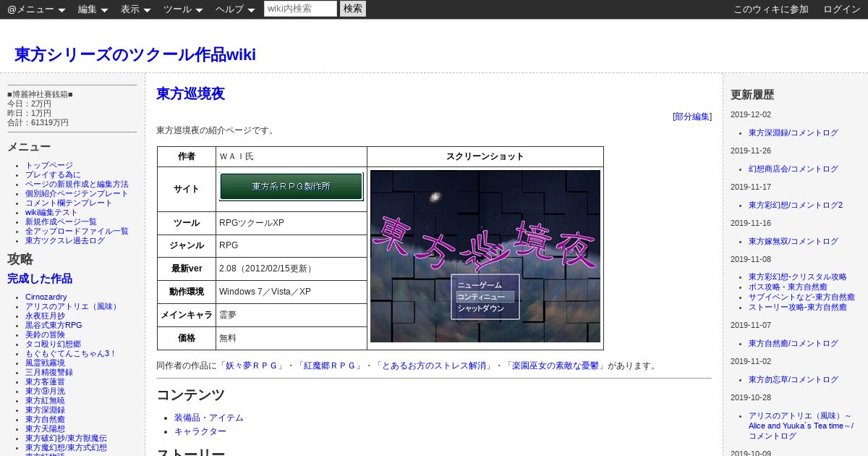Open もぐもぐてんこちゃん3！ link
The width and height of the screenshot is (868, 456).
[x=71, y=353]
